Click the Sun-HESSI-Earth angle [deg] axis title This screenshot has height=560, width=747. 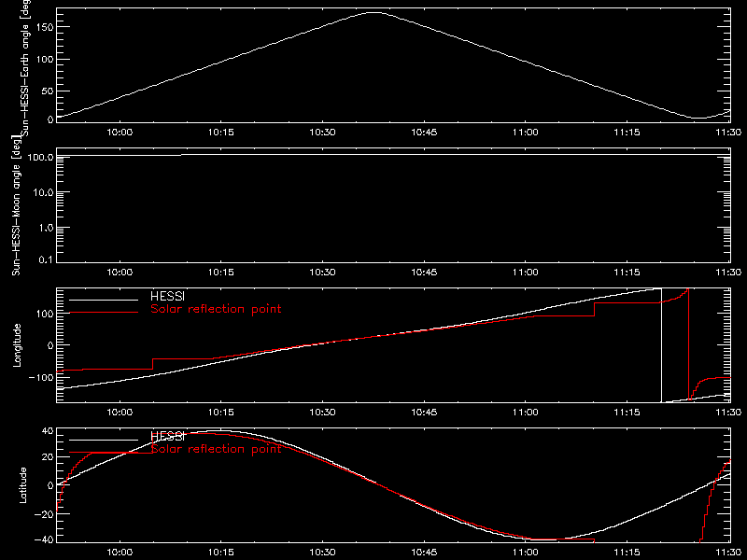[x=25, y=68]
